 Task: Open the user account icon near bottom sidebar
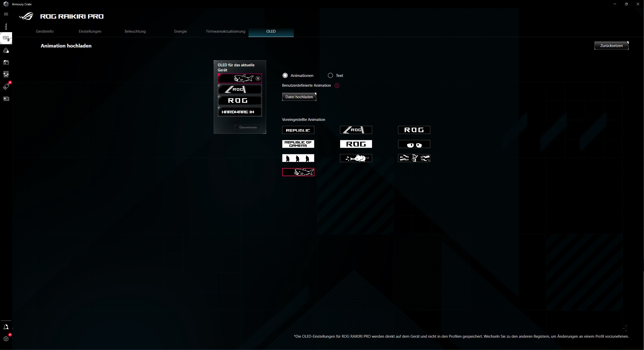pos(6,326)
